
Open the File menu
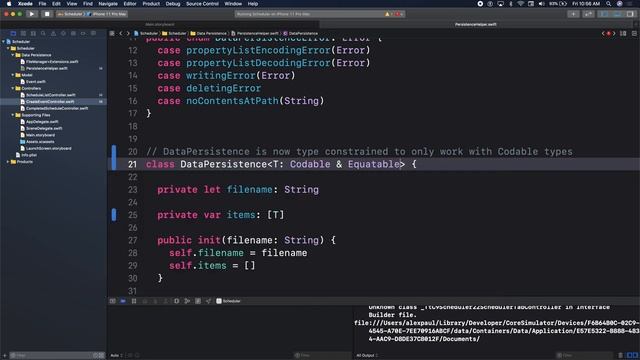click(42, 4)
